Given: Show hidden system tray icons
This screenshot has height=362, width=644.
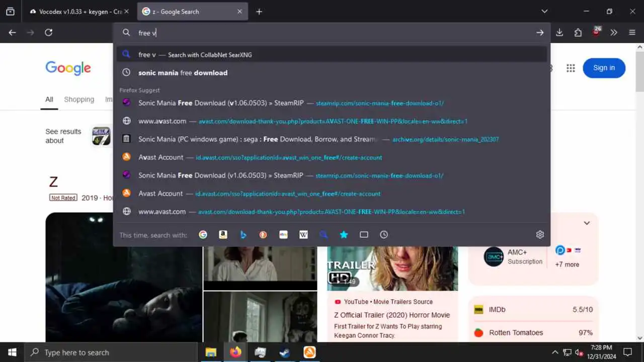Looking at the screenshot, I should point(555,352).
